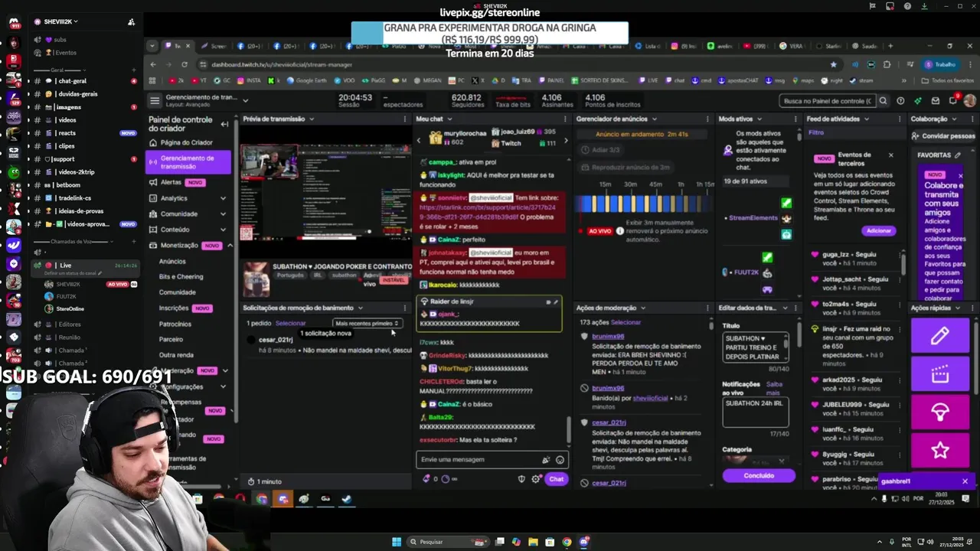This screenshot has height=551, width=980.
Task: Open options menu of Mods ativos panel
Action: point(795,119)
